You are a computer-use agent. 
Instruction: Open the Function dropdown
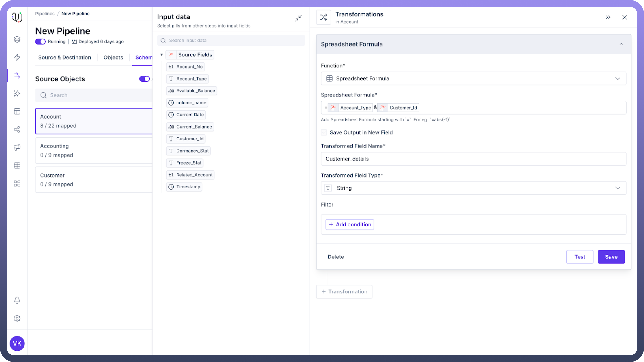473,79
